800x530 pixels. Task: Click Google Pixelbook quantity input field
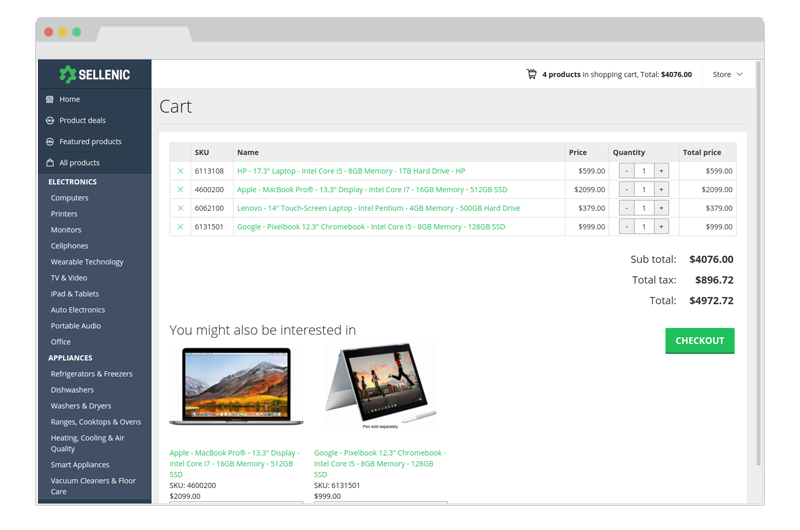[644, 226]
